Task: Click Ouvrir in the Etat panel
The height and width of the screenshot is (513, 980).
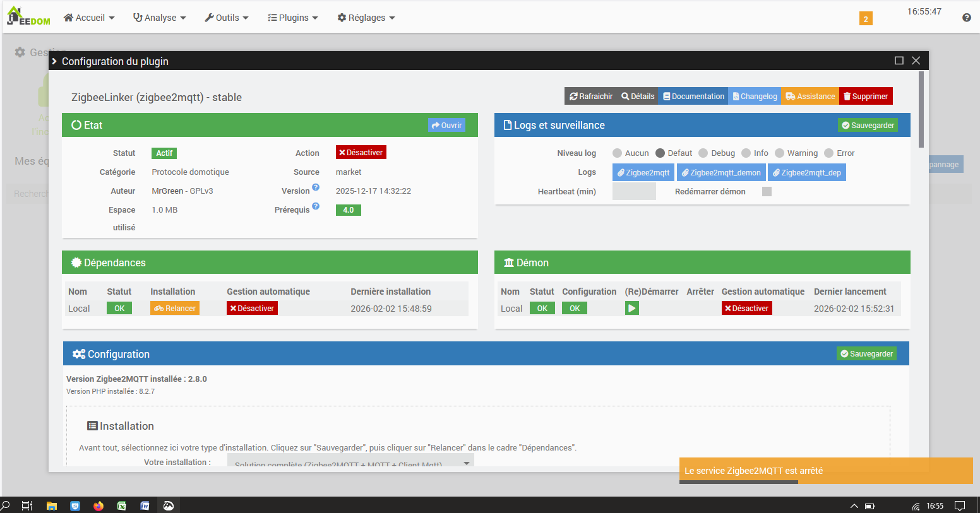Action: [x=446, y=126]
